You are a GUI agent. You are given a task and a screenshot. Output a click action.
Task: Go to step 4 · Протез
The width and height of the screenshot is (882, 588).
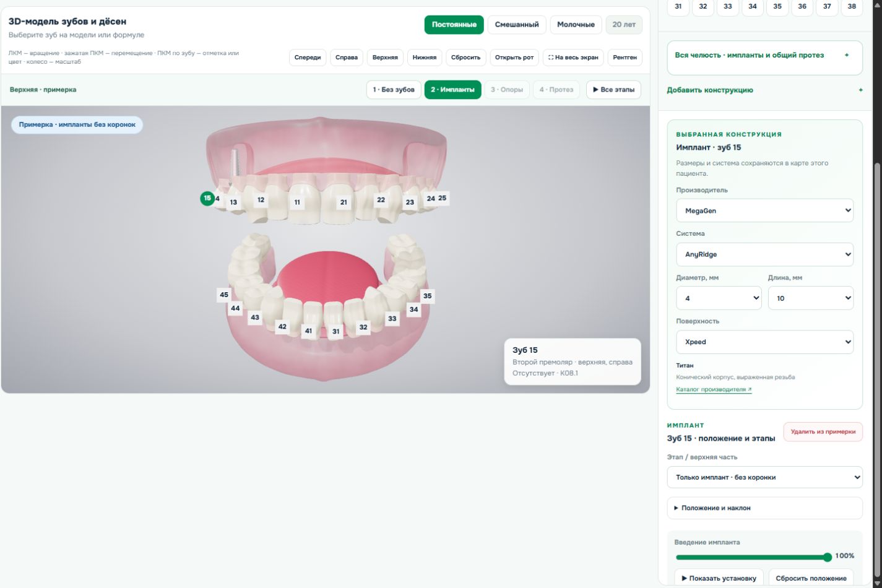coord(556,90)
